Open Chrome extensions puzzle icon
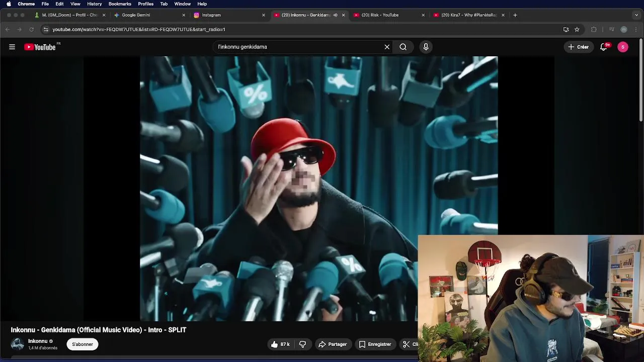Image resolution: width=644 pixels, height=362 pixels. (x=594, y=29)
